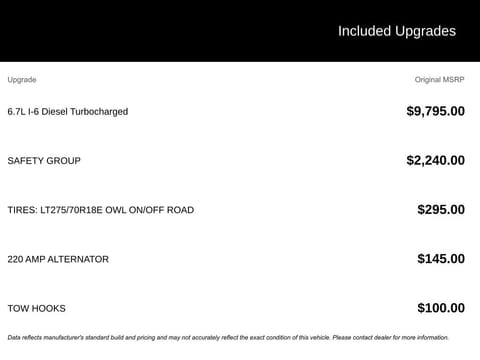Click the manufacturer data disclaimer text
The height and width of the screenshot is (360, 480).
click(x=228, y=338)
